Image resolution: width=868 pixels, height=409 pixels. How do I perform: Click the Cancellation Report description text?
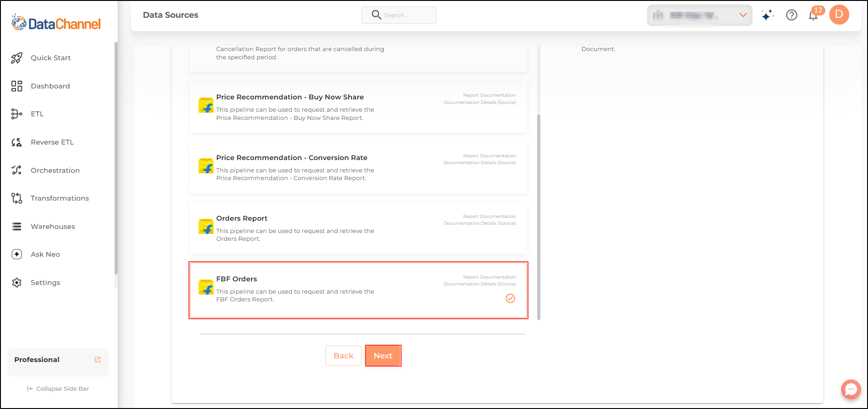[300, 53]
